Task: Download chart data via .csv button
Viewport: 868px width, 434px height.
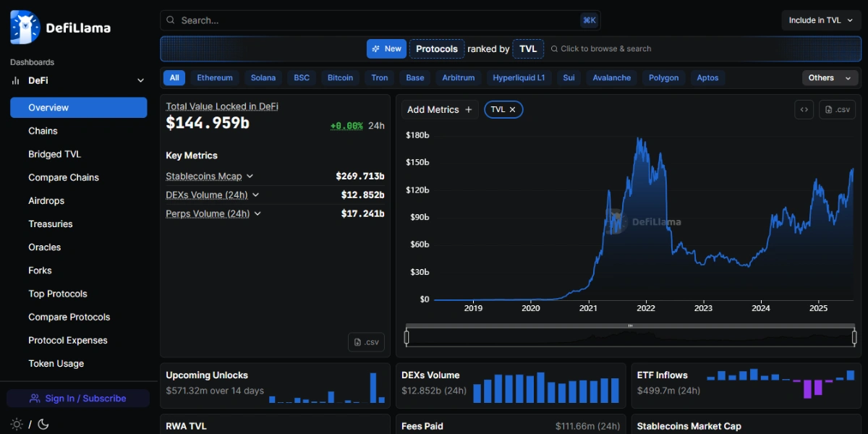Action: (x=837, y=109)
